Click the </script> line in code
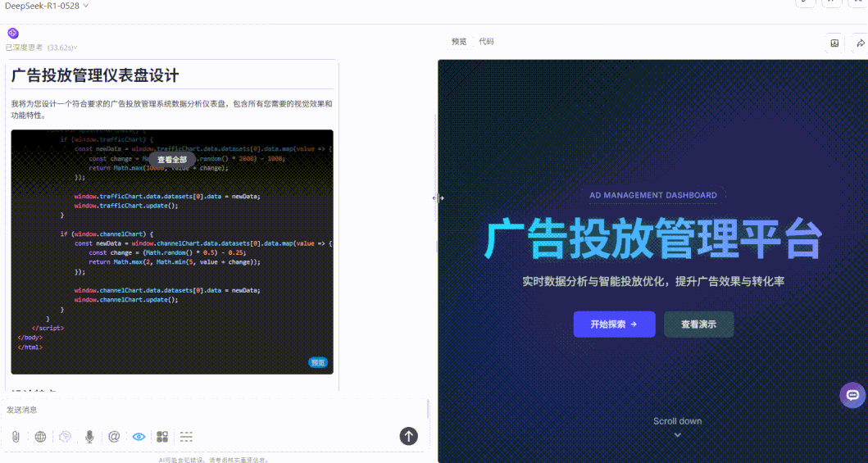The height and width of the screenshot is (463, 868). point(48,328)
